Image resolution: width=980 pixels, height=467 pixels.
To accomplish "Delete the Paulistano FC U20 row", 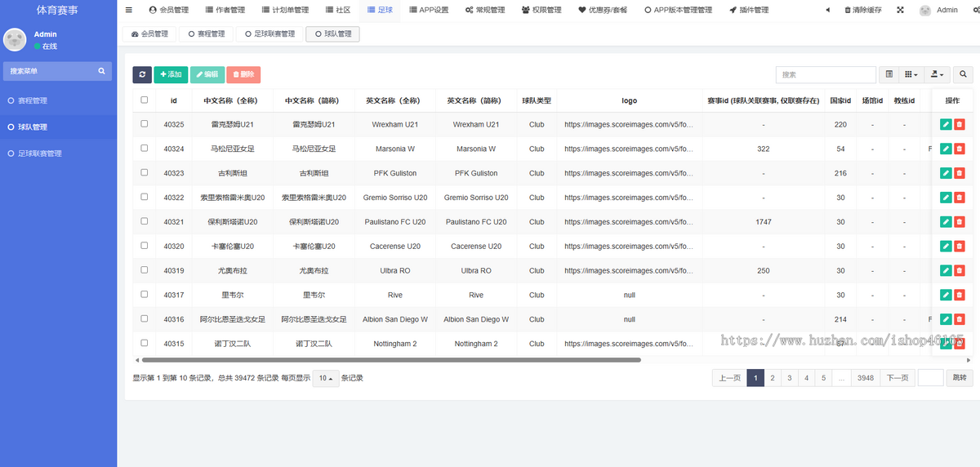I will point(960,221).
